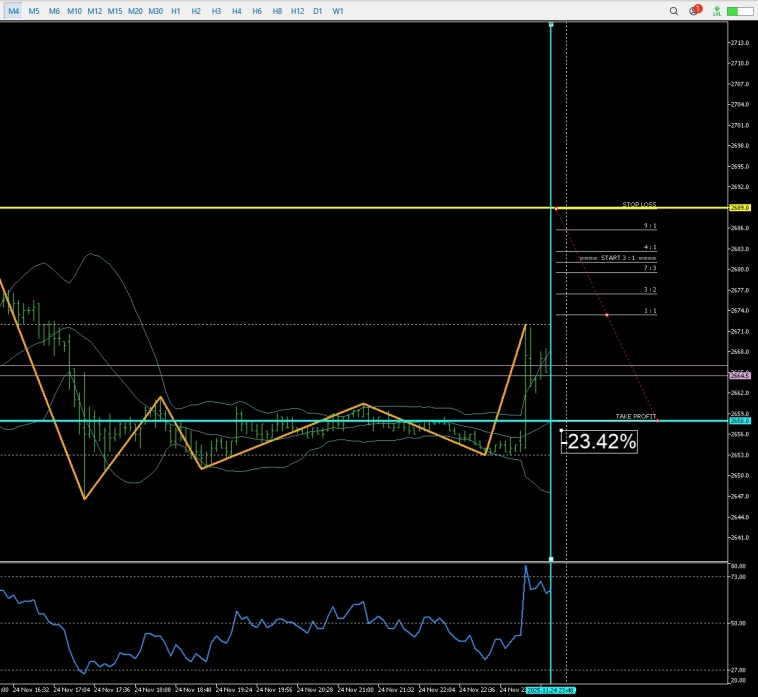
Task: Open the notifications icon with red badge
Action: point(695,10)
